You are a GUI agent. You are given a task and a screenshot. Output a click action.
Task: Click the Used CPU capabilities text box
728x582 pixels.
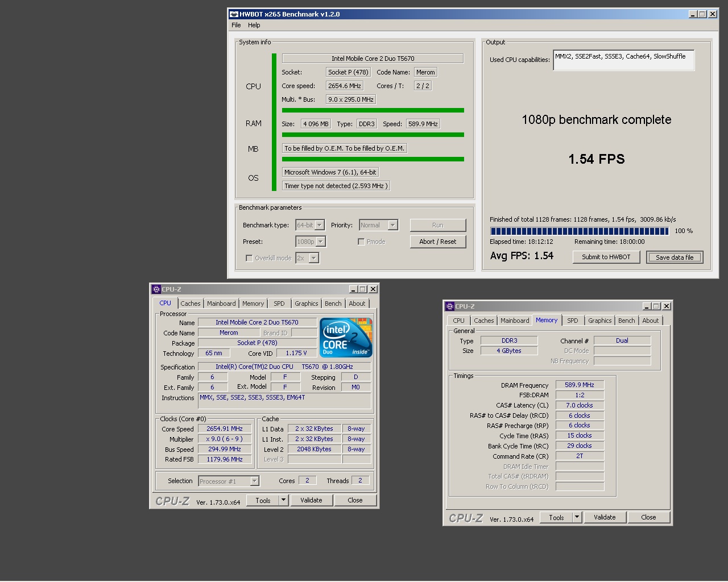624,60
